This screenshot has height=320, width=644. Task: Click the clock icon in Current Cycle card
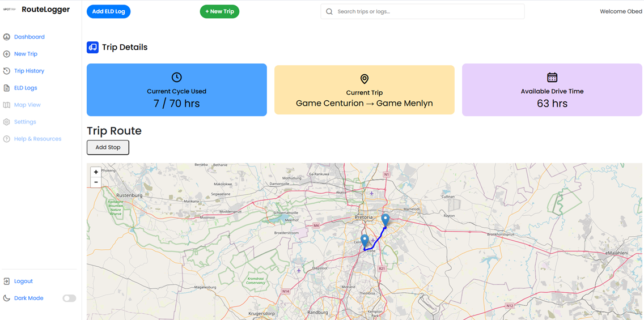tap(177, 77)
